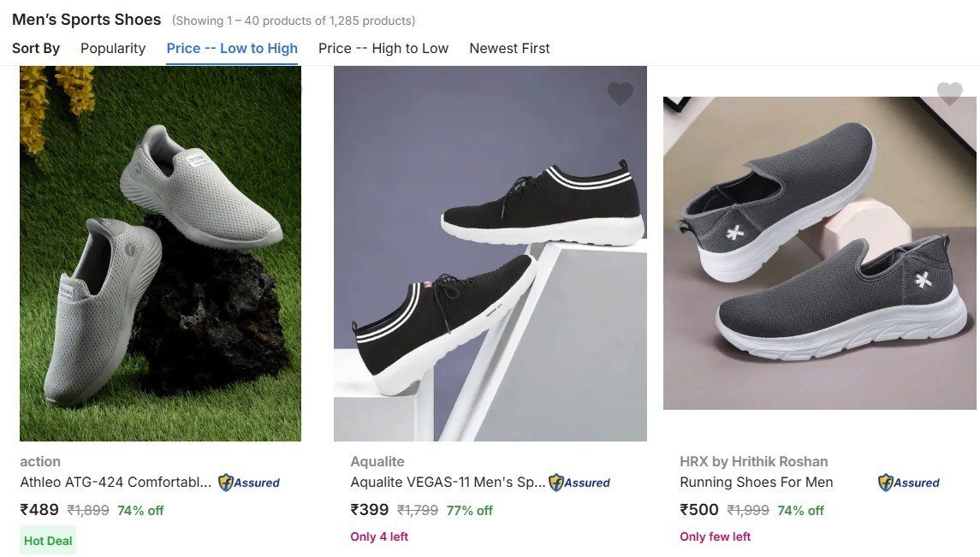
Task: Click the action brand name
Action: point(39,461)
